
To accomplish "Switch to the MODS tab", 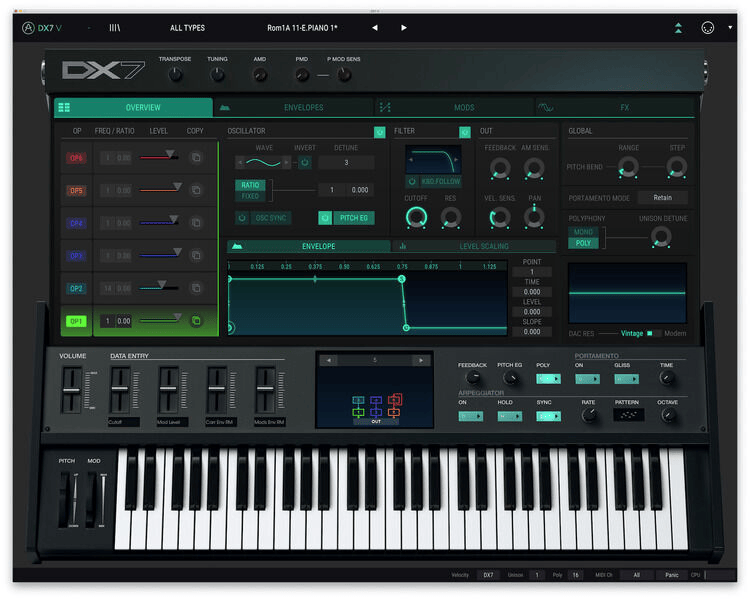I will (x=454, y=108).
